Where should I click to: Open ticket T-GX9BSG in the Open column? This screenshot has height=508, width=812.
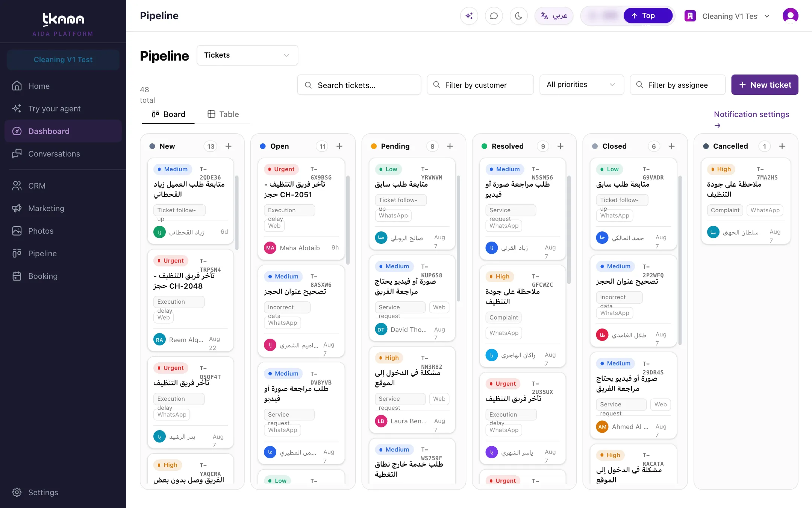coord(301,209)
